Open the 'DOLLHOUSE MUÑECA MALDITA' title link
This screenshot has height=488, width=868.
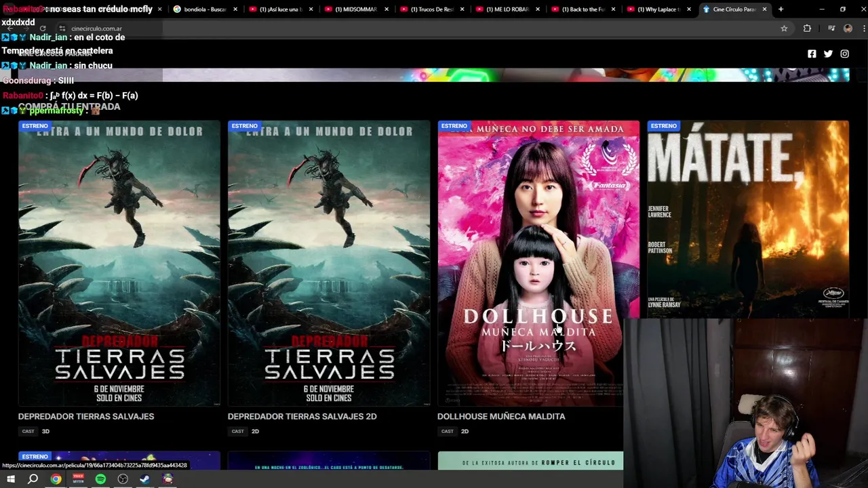pos(501,416)
